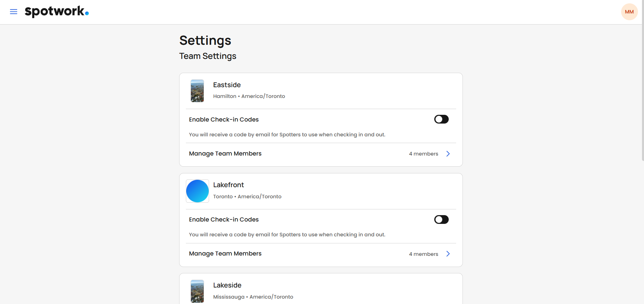Click Eastside's 4 members count

click(x=424, y=154)
